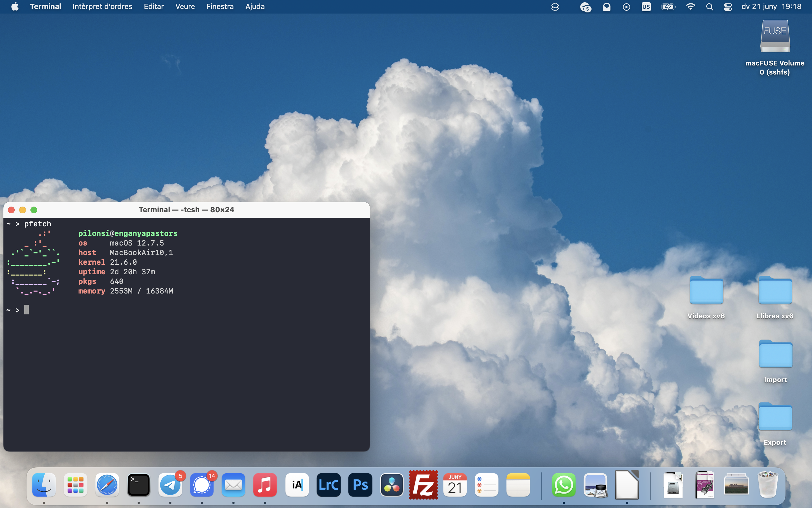Open Spotlight search in the menu bar
Screen dimensions: 812x508
pos(709,7)
